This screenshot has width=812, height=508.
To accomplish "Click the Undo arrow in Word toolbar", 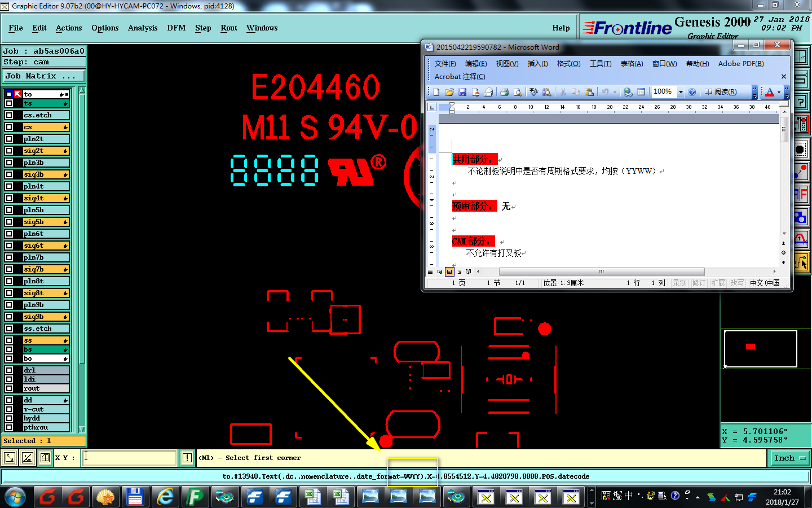I will [605, 92].
